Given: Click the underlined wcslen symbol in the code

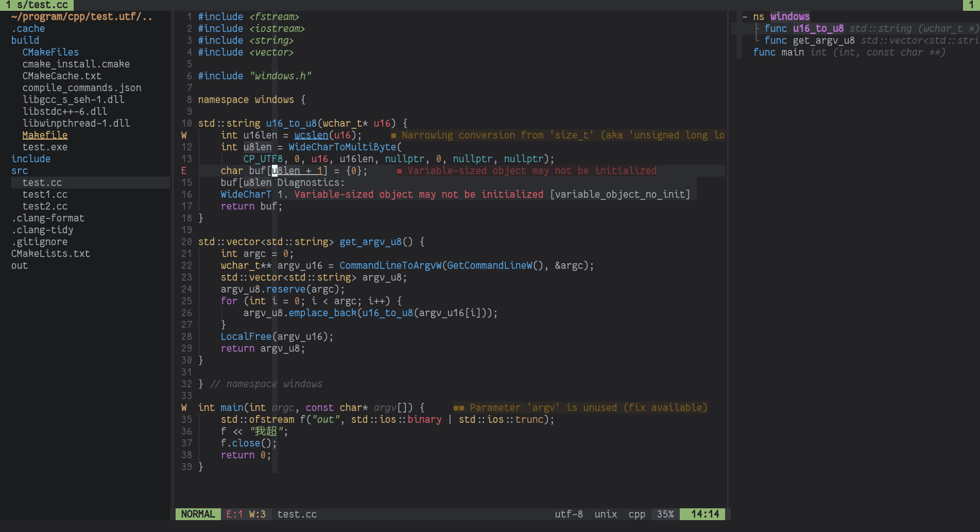Looking at the screenshot, I should (x=311, y=135).
